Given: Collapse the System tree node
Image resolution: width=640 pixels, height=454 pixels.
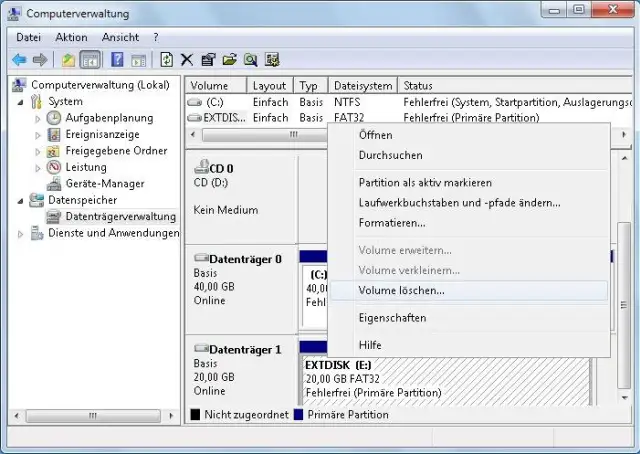Looking at the screenshot, I should [22, 102].
